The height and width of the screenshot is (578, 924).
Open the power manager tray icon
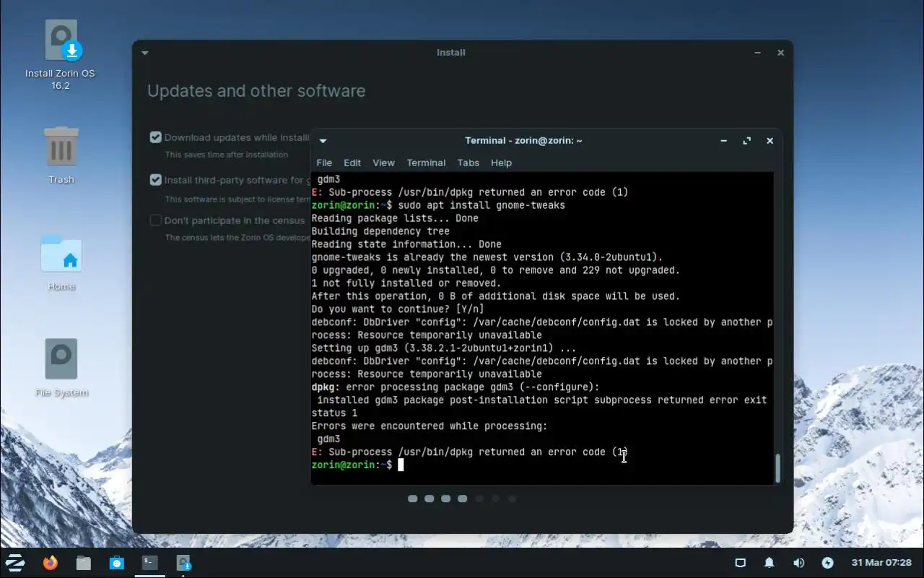click(827, 563)
